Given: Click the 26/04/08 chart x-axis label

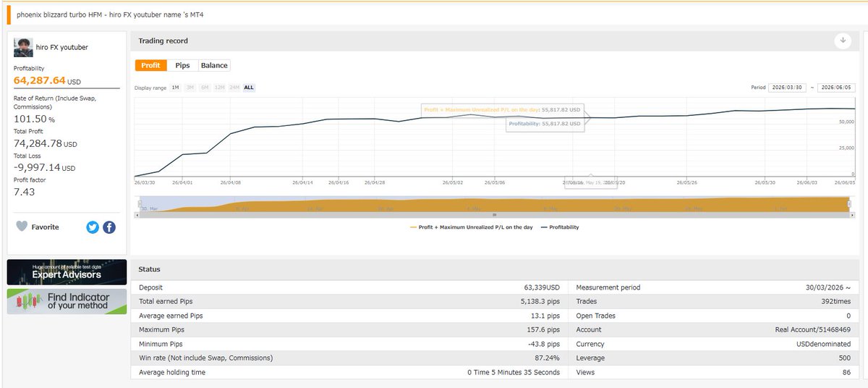Looking at the screenshot, I should [230, 182].
